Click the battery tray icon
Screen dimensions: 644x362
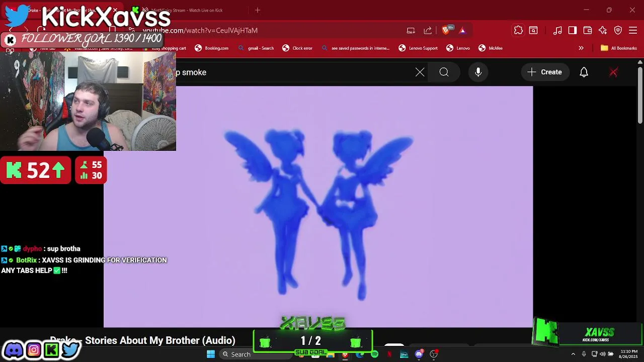click(611, 354)
